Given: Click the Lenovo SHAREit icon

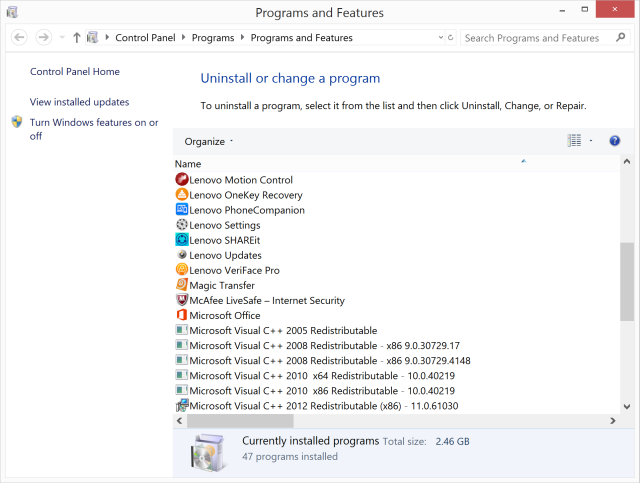Looking at the screenshot, I should (x=182, y=240).
